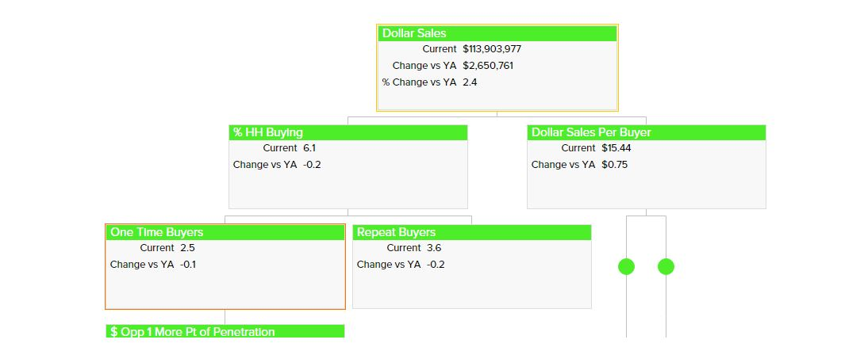The image size is (868, 351).
Task: Click the Repeat Buyers current value 3.6
Action: pyautogui.click(x=434, y=248)
